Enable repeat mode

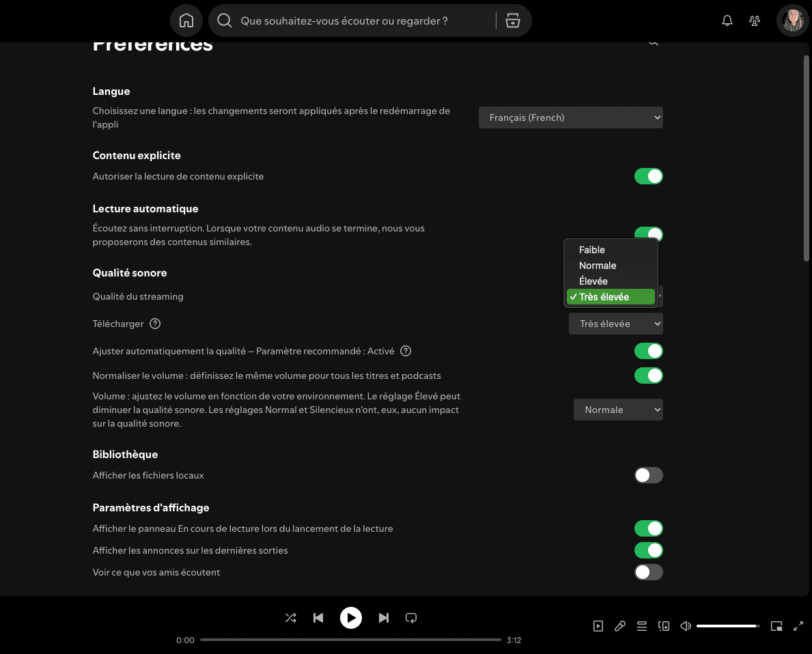[x=411, y=618]
